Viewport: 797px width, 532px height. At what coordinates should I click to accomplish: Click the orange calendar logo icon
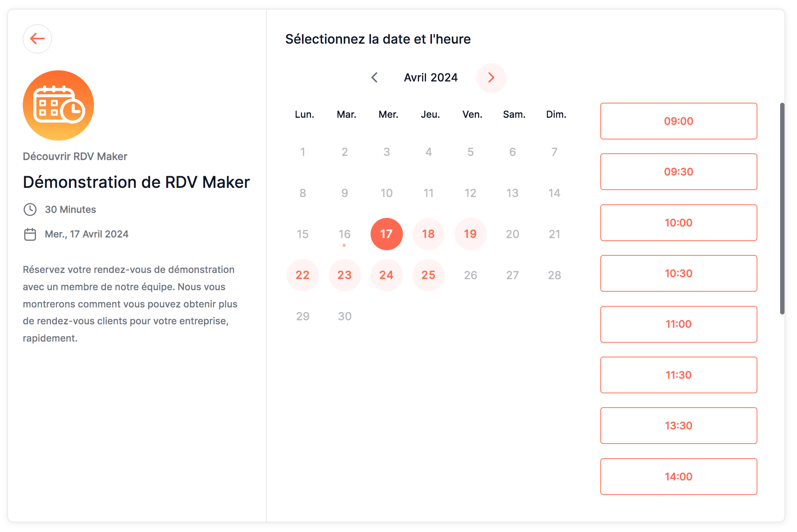(x=58, y=105)
